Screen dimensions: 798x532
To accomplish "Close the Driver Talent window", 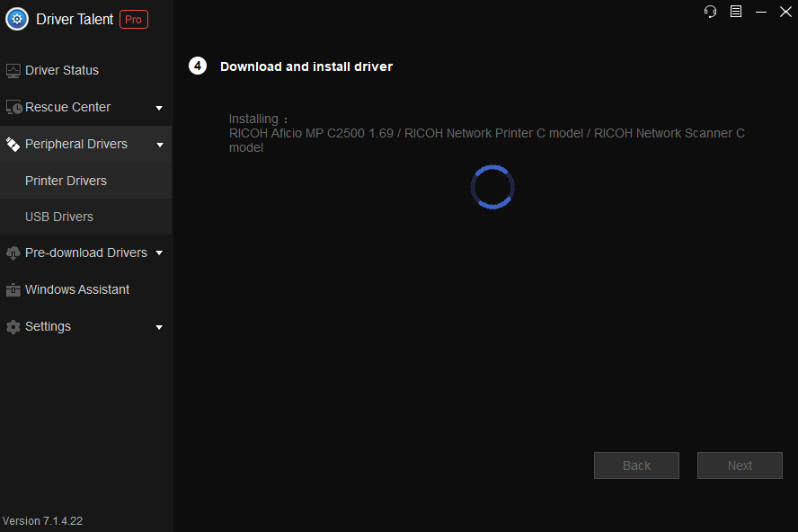I will tap(785, 11).
